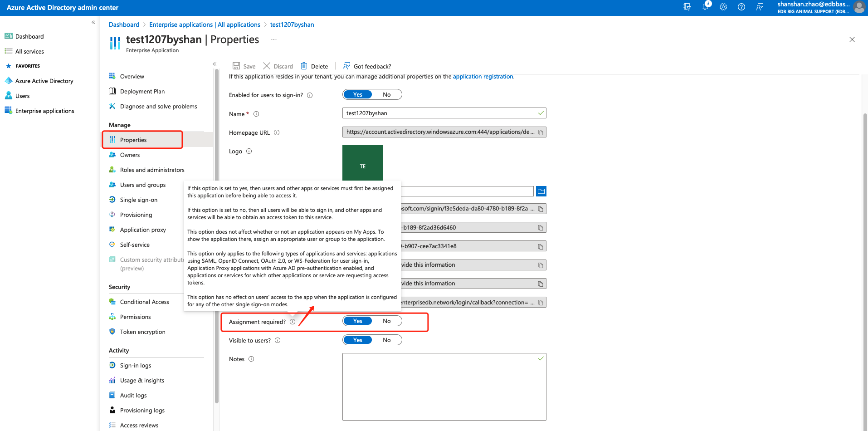Open Single sign-on settings
The image size is (868, 431).
click(x=138, y=200)
